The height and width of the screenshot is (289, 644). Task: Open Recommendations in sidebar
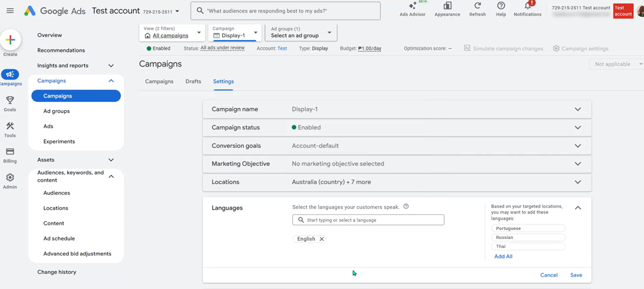coord(61,50)
